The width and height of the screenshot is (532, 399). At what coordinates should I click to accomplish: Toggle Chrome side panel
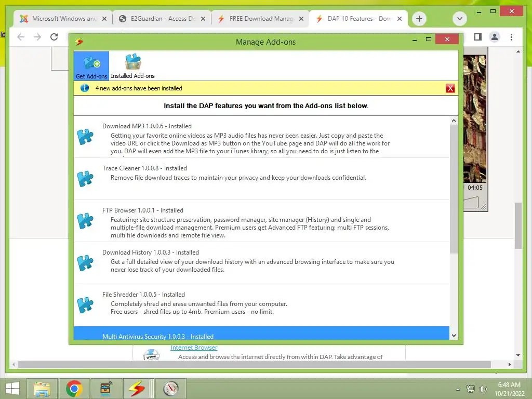click(x=478, y=37)
